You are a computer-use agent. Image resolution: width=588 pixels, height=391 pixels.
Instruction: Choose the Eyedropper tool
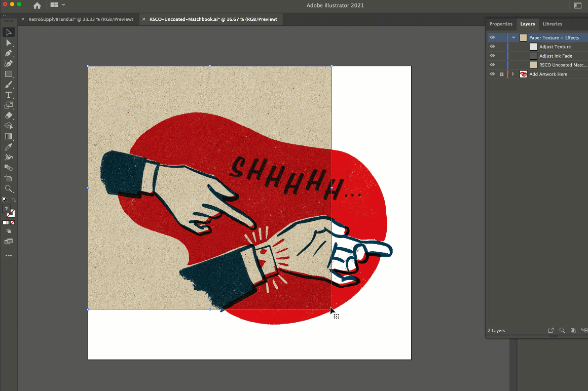click(x=9, y=147)
